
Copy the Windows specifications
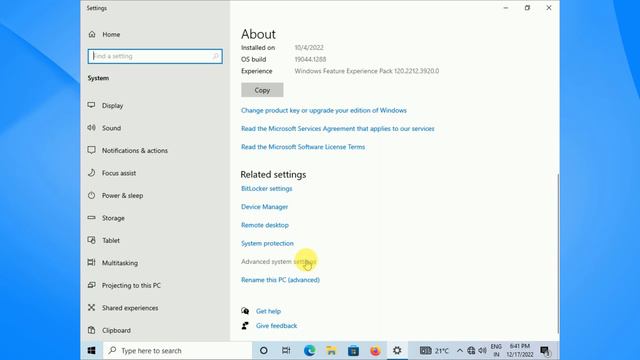pos(262,90)
